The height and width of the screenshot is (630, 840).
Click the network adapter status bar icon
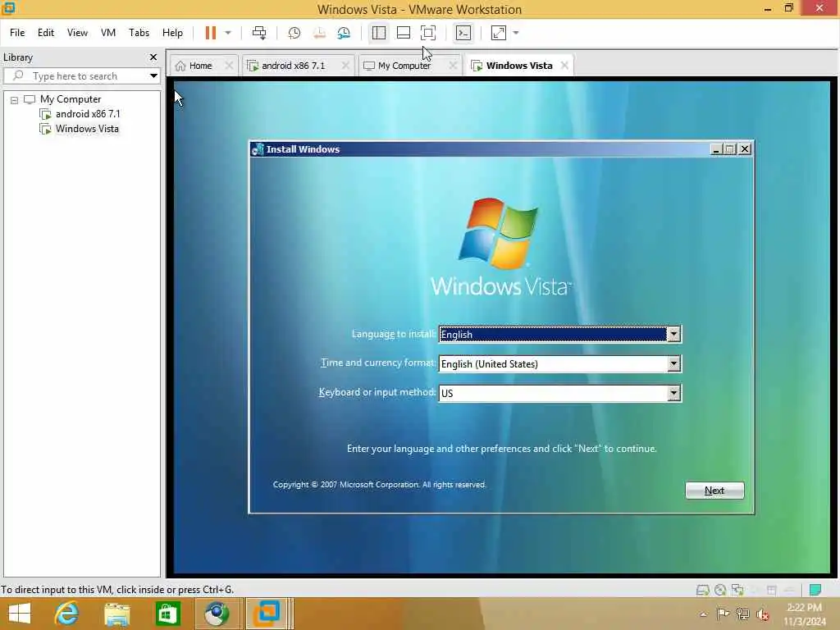[x=737, y=591]
